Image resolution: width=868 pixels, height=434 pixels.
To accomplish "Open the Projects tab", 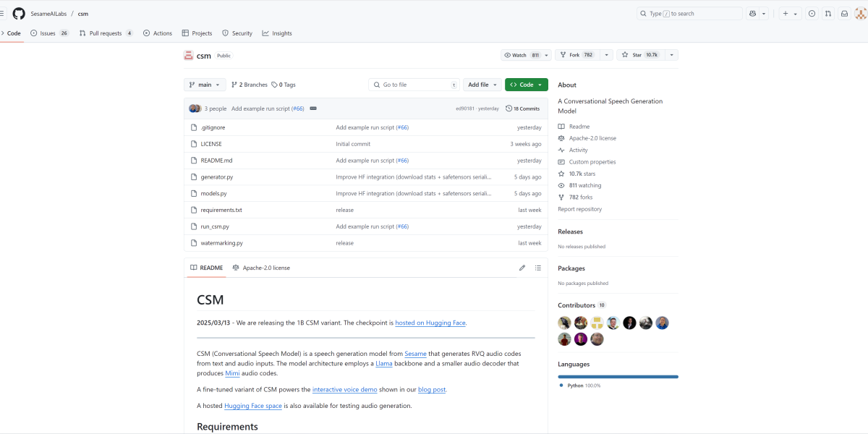I will [x=197, y=33].
